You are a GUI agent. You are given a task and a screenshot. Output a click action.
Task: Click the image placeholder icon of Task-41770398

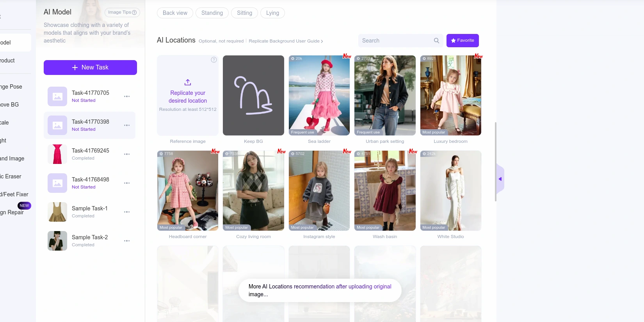(x=57, y=125)
